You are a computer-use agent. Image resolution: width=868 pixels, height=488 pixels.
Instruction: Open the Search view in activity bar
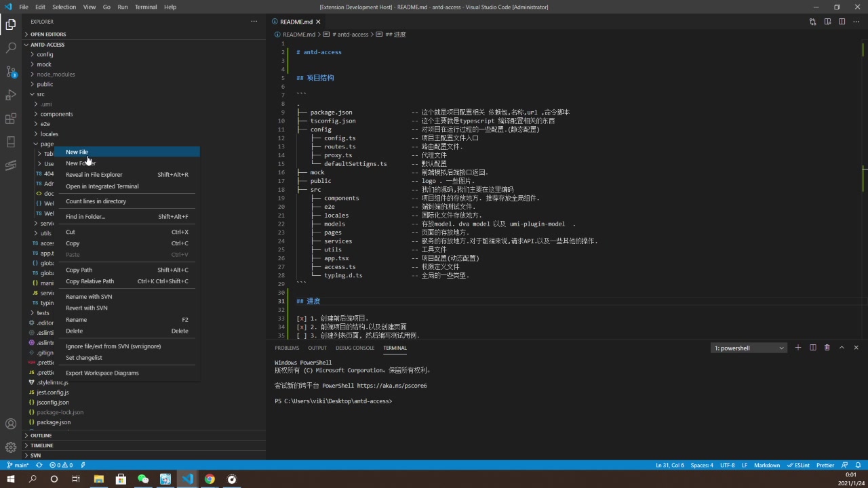(x=11, y=48)
